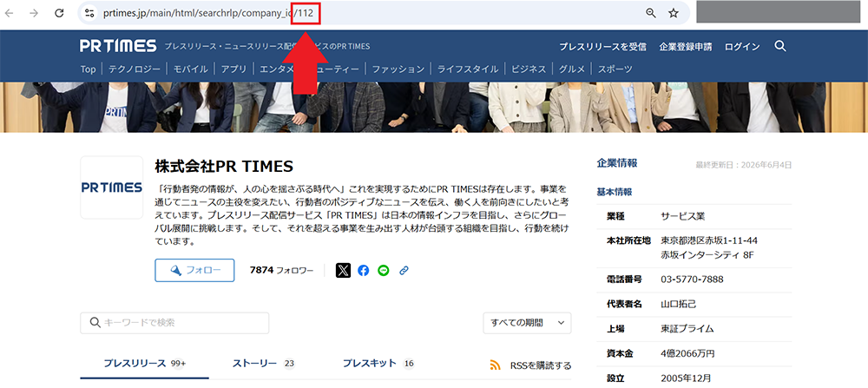Select ライフスタイル category in navigation
Screen dimensions: 868x388
(467, 69)
